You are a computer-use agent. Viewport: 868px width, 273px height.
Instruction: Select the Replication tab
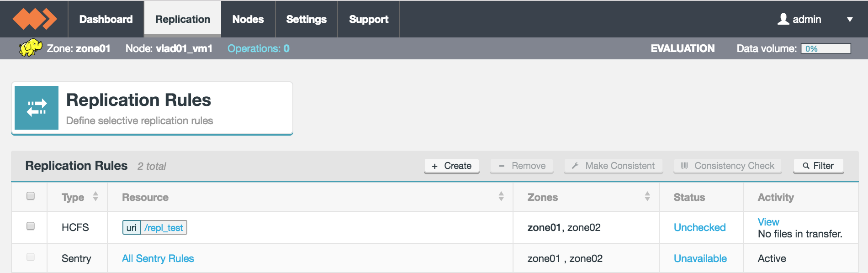click(x=183, y=19)
